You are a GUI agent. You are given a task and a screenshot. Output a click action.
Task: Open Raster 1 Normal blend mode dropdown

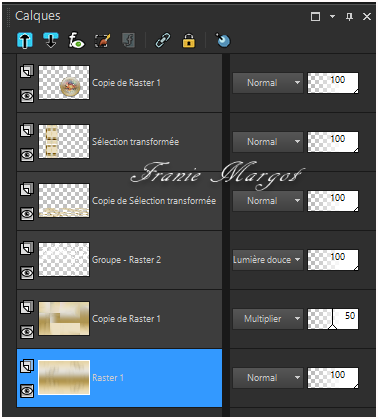click(268, 378)
